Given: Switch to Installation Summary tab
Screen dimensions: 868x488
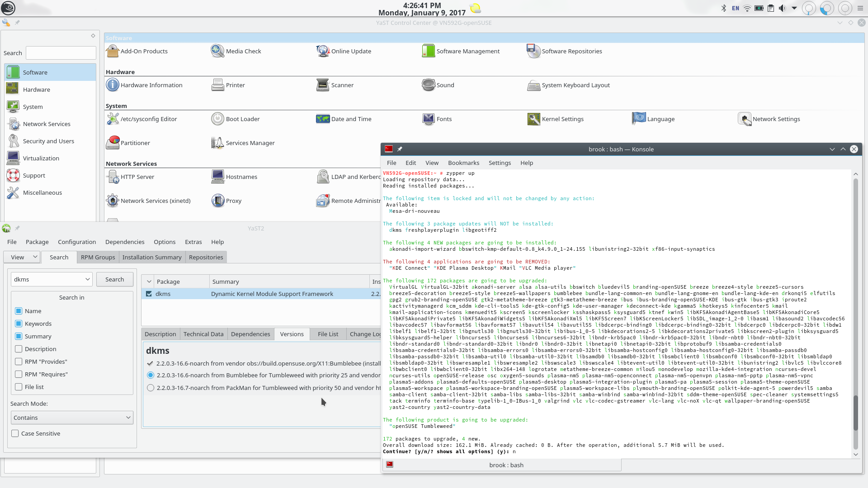Looking at the screenshot, I should (152, 257).
